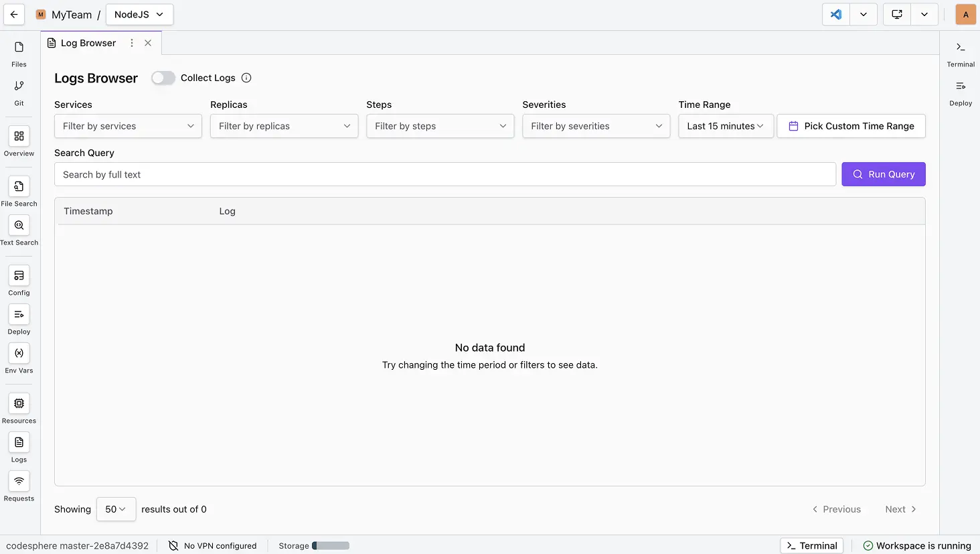980x554 pixels.
Task: Expand the Filter by severities dropdown
Action: (x=596, y=126)
